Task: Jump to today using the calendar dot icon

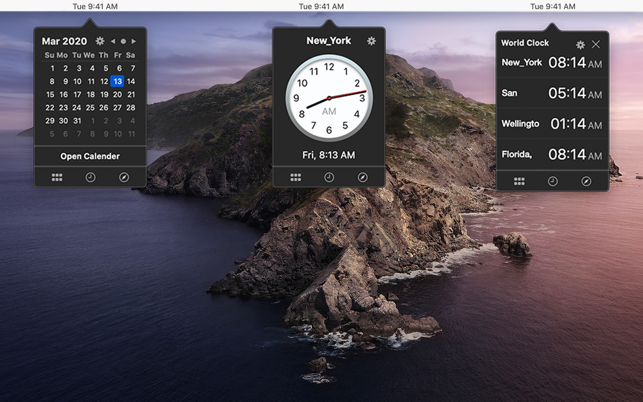Action: coord(123,41)
